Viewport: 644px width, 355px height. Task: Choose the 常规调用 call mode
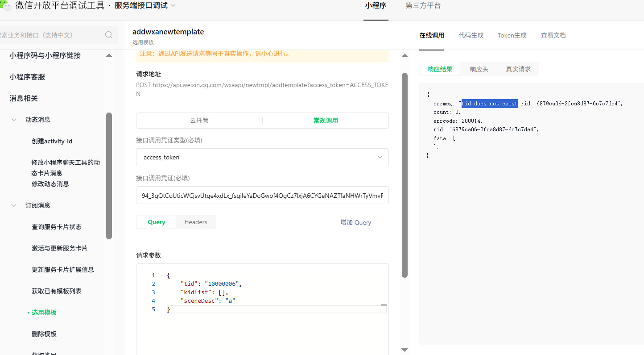[326, 121]
